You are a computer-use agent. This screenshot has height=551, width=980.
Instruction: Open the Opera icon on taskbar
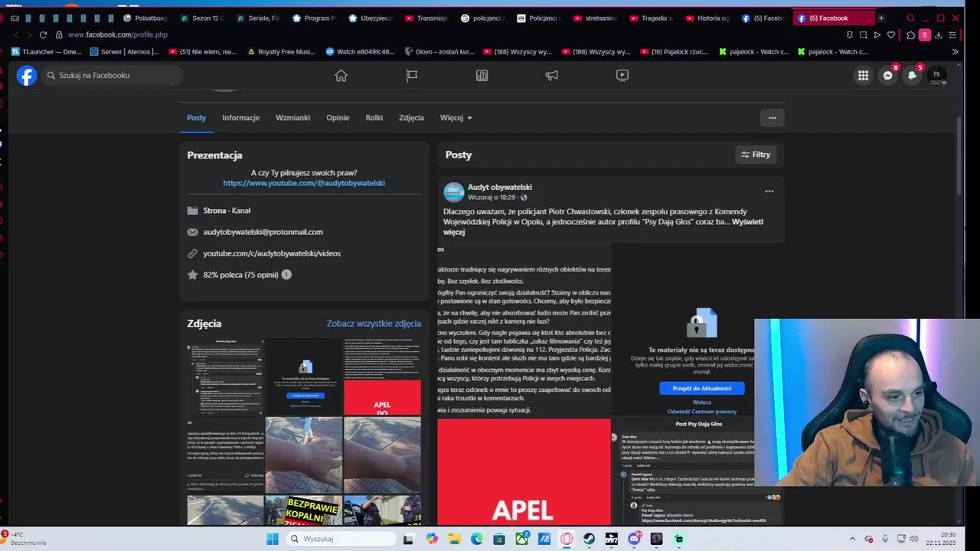coord(567,539)
